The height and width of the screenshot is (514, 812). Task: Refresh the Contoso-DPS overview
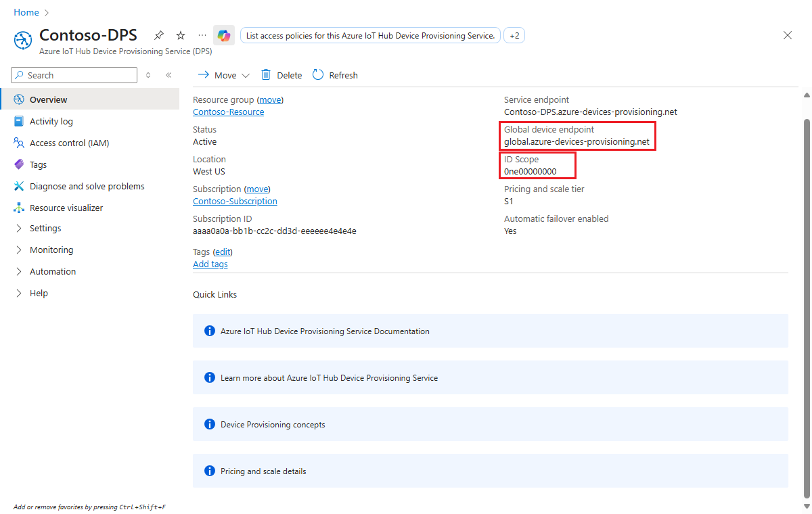[334, 74]
